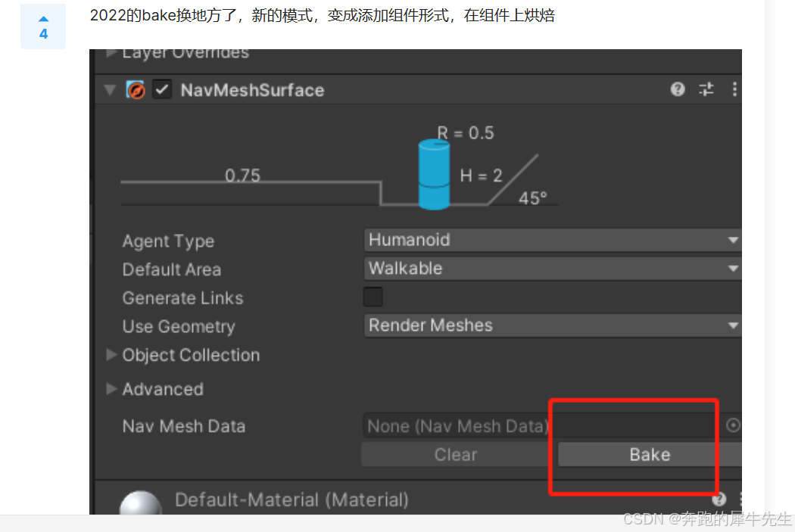Image resolution: width=795 pixels, height=532 pixels.
Task: Expand the Object Collection section
Action: pos(111,355)
